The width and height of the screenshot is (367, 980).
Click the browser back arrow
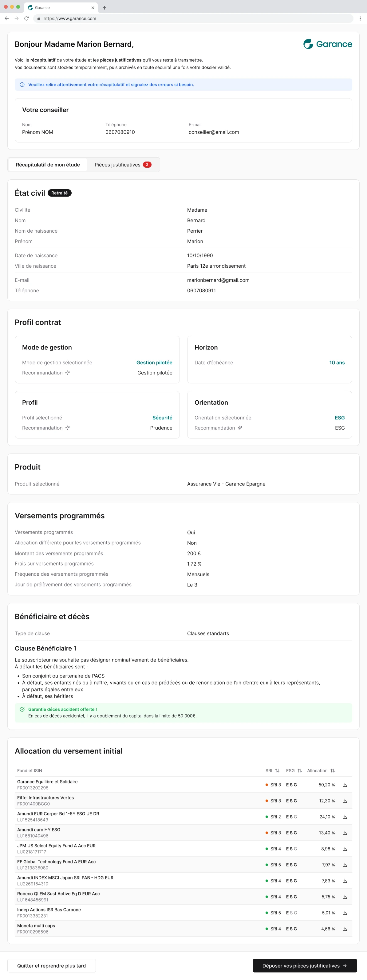(x=6, y=18)
